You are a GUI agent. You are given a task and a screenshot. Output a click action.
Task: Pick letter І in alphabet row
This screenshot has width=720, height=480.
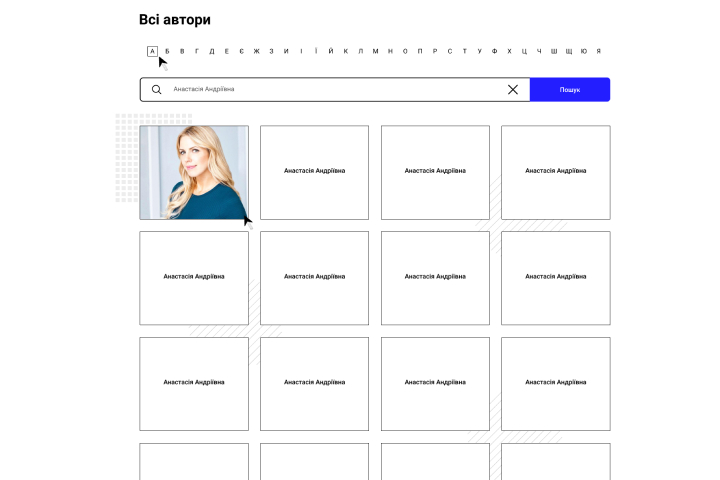point(301,51)
